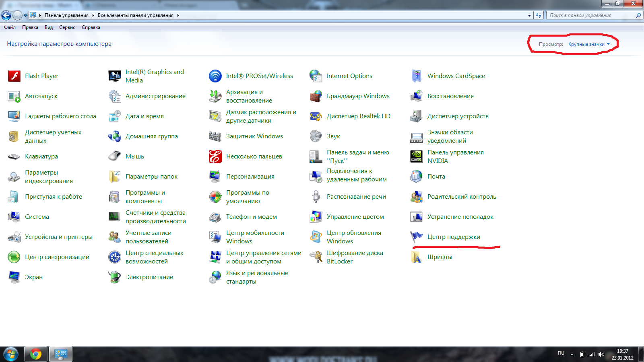Expand the Панель управления breadcrumb arrow
Image resolution: width=644 pixels, height=362 pixels.
tap(93, 15)
